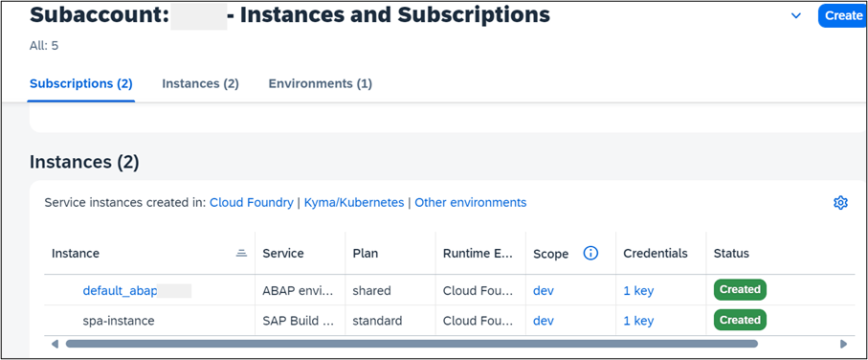Click the Created status of spa-instance
Screen dimensions: 868x360
(740, 320)
